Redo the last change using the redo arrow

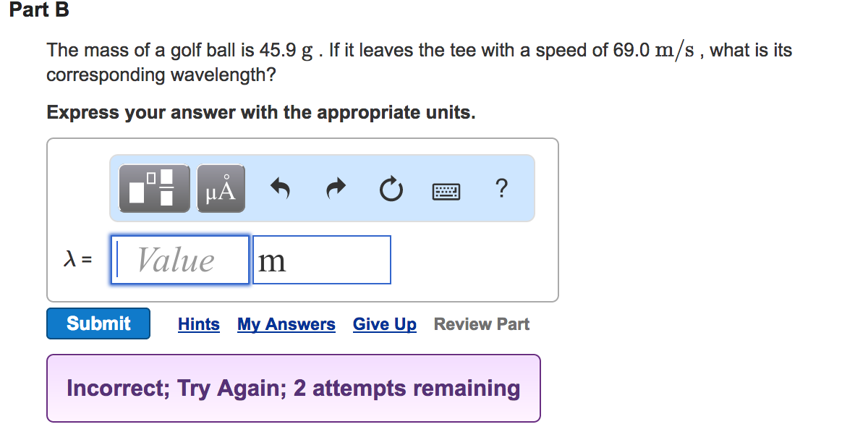coord(336,188)
